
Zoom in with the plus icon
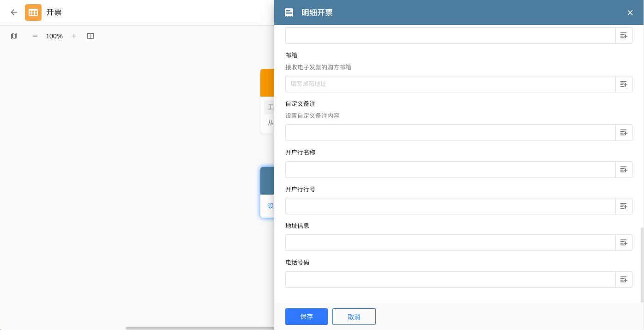(73, 36)
